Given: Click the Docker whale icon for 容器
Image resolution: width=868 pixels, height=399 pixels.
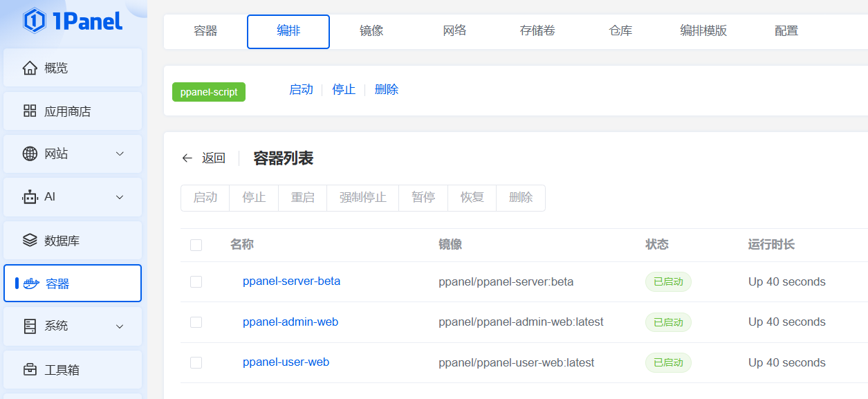Looking at the screenshot, I should [x=31, y=284].
